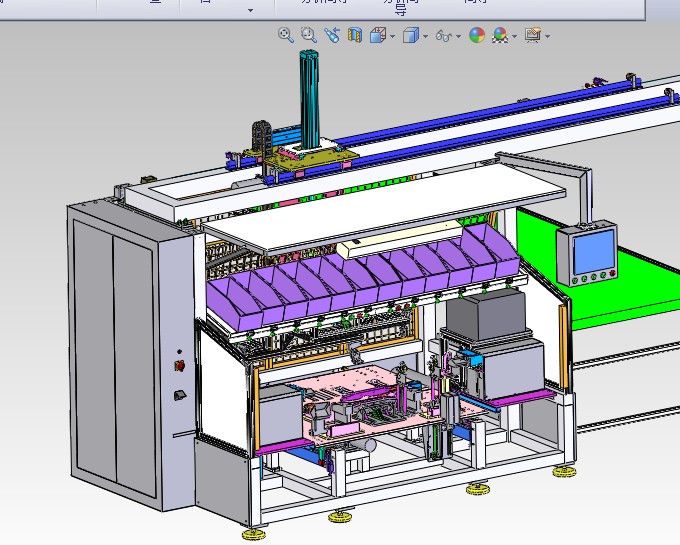The image size is (680, 545).
Task: Click the View Settings monitor icon
Action: [532, 35]
